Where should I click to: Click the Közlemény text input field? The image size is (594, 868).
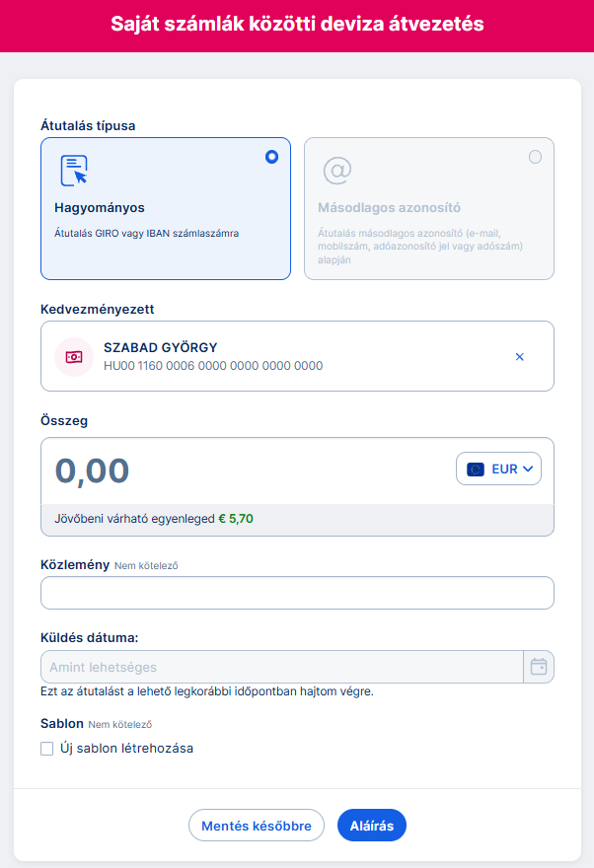pos(297,593)
